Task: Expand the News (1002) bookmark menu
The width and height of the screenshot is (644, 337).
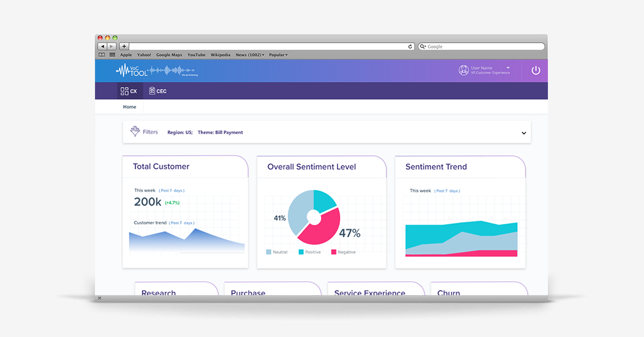Action: pos(250,55)
